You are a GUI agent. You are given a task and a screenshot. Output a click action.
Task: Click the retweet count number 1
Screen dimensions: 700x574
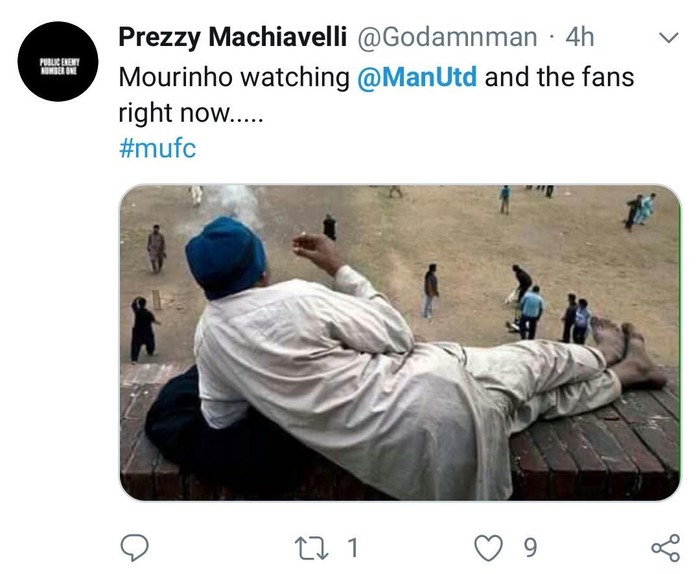[352, 547]
